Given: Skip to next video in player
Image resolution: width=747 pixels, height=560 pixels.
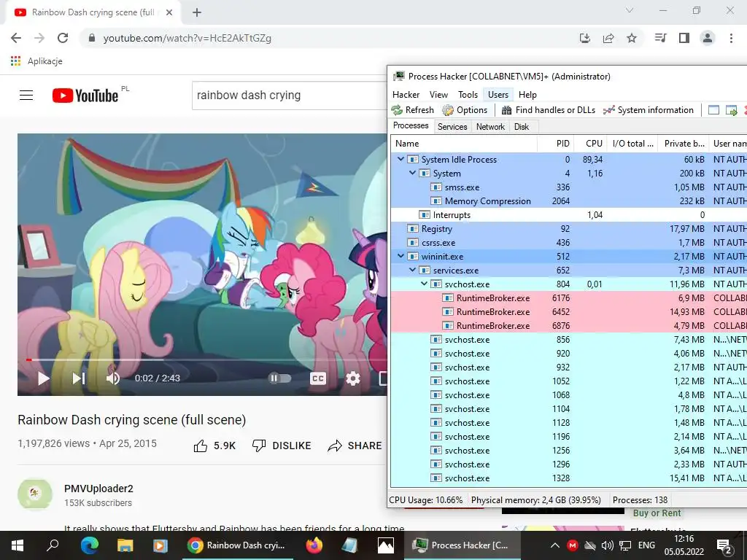Looking at the screenshot, I should pyautogui.click(x=79, y=378).
